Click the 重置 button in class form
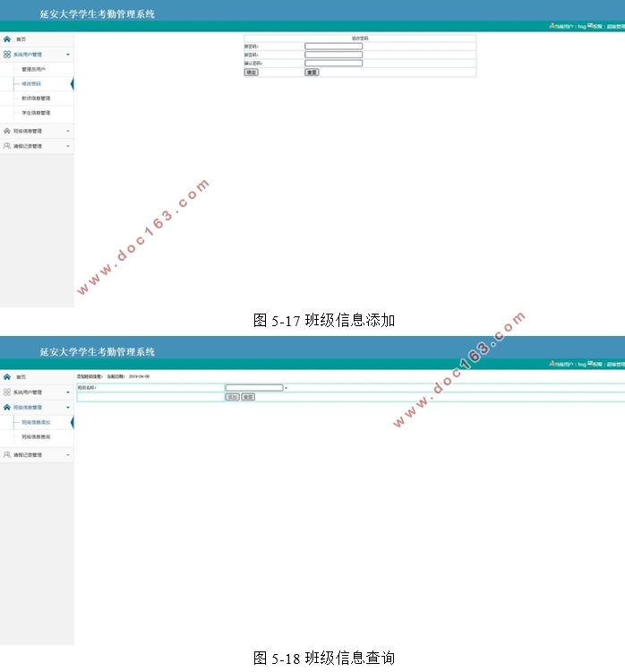The image size is (625, 672). [248, 397]
